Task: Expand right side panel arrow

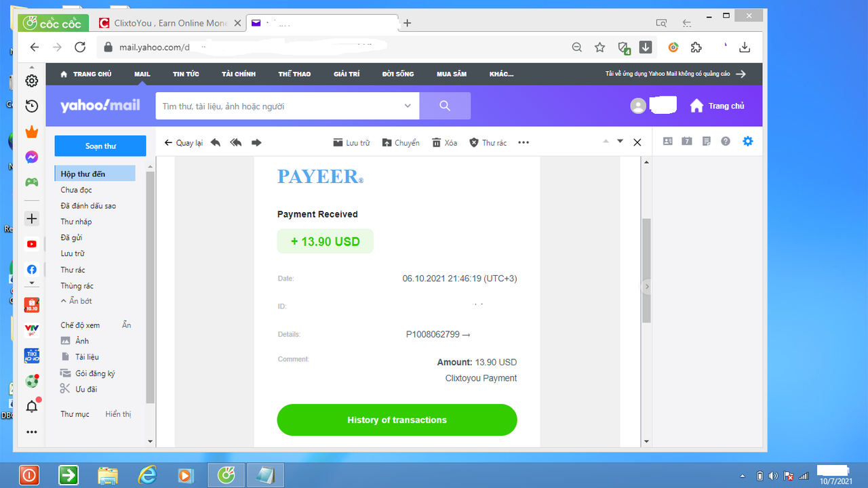Action: click(x=647, y=287)
